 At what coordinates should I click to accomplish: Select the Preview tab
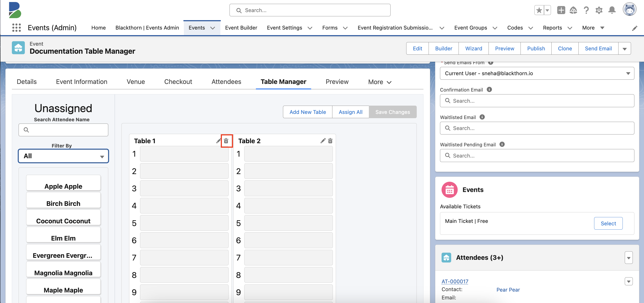tap(337, 81)
